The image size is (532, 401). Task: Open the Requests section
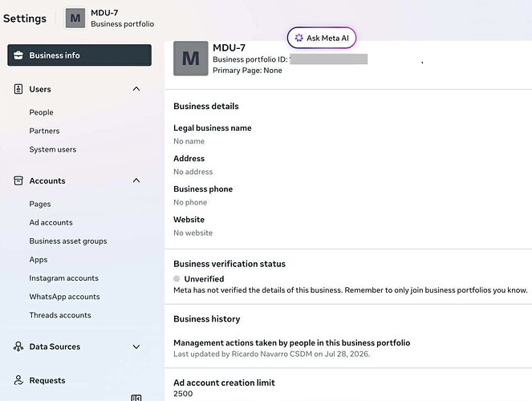tap(47, 380)
